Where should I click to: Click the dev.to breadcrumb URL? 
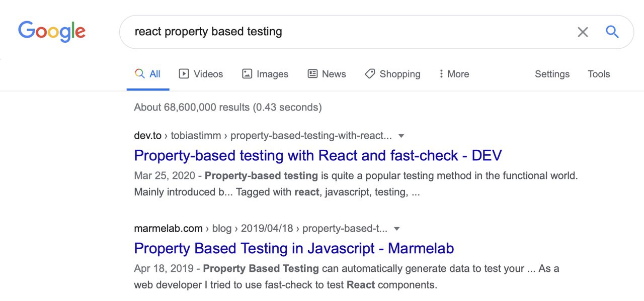[263, 136]
